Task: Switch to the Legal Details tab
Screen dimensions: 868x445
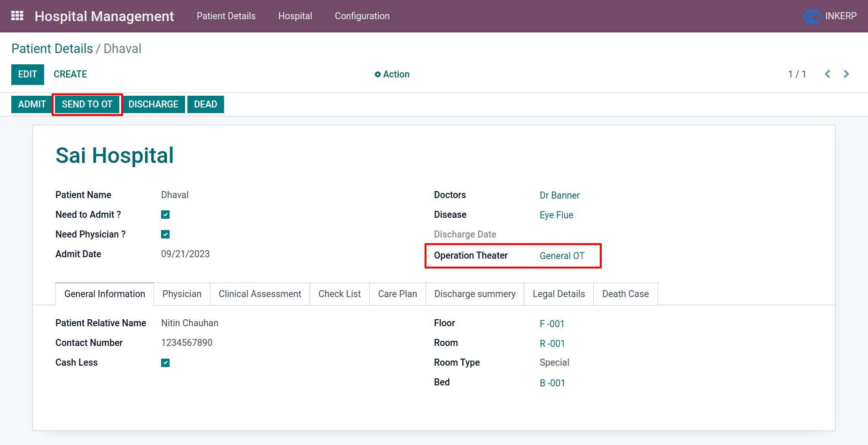Action: [559, 294]
